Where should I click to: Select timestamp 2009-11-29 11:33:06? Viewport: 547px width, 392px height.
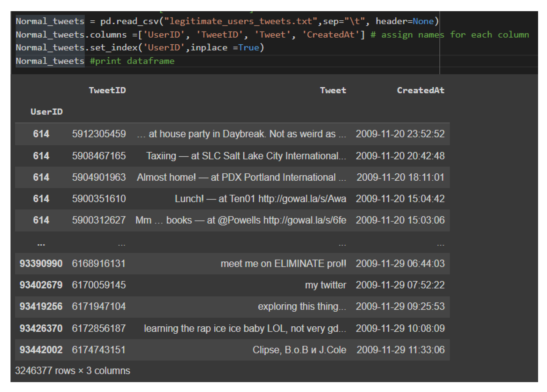point(400,350)
